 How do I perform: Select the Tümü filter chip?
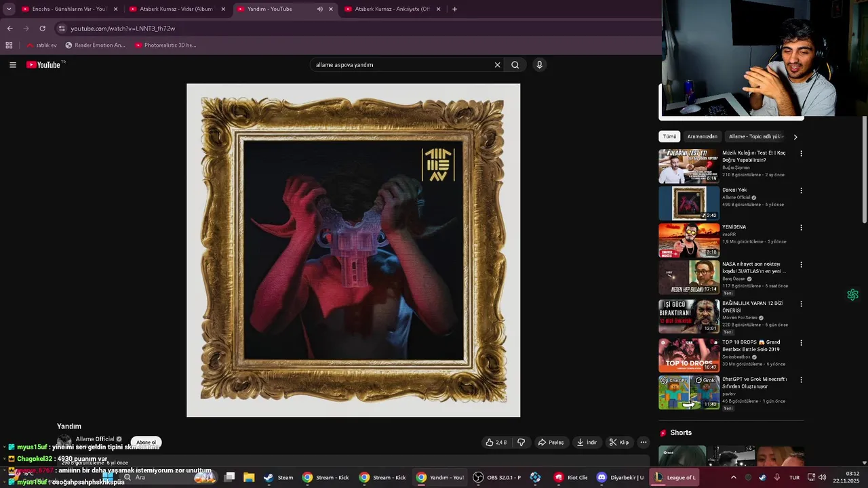click(x=669, y=136)
